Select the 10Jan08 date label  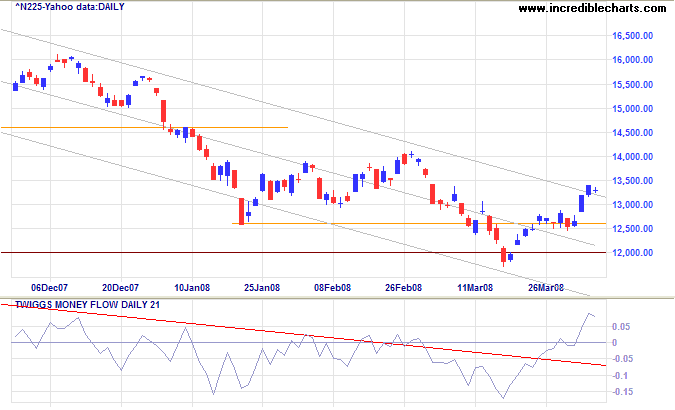tap(192, 287)
